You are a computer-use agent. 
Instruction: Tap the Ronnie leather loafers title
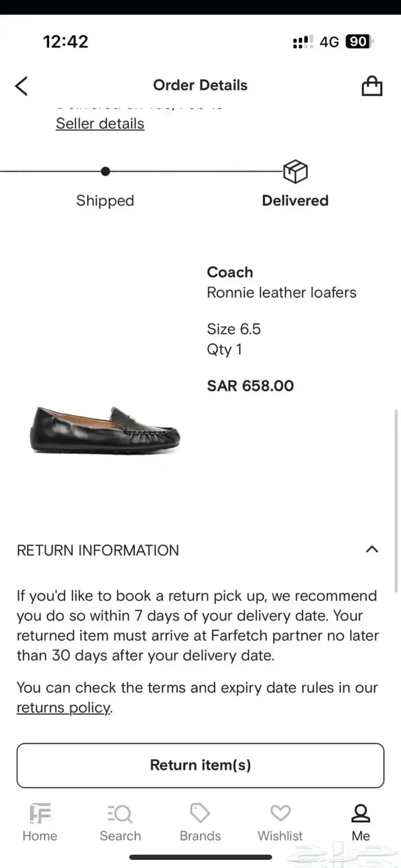[281, 292]
